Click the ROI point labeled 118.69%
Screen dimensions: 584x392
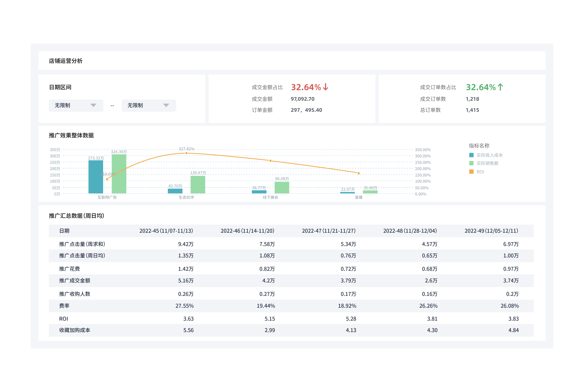(107, 179)
